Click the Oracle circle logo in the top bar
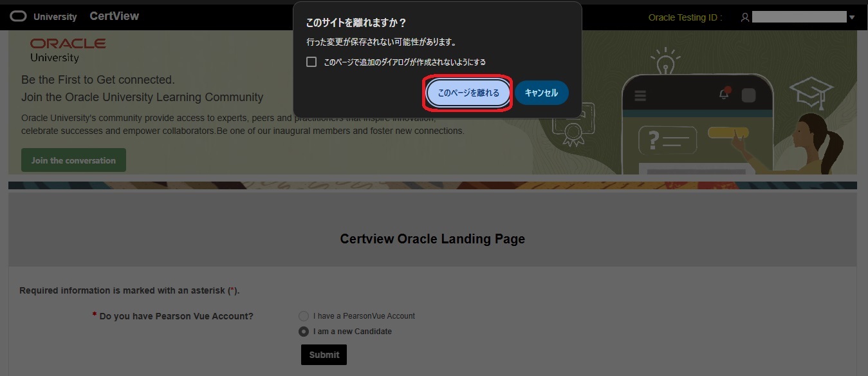The height and width of the screenshot is (376, 868). 18,16
